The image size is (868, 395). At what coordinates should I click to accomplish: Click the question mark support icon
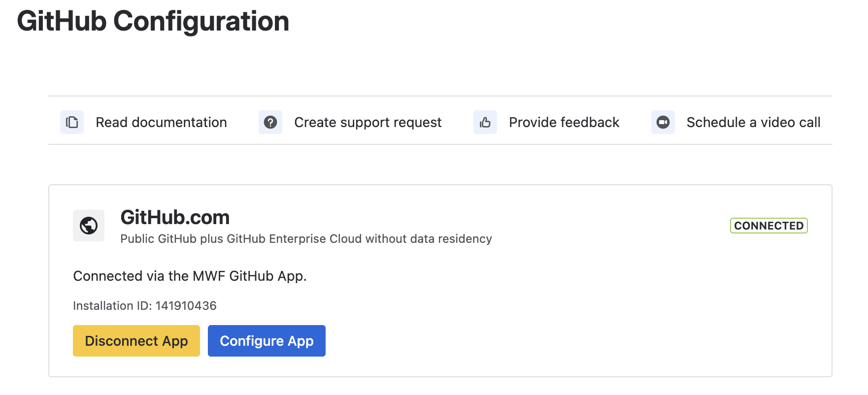pos(270,122)
